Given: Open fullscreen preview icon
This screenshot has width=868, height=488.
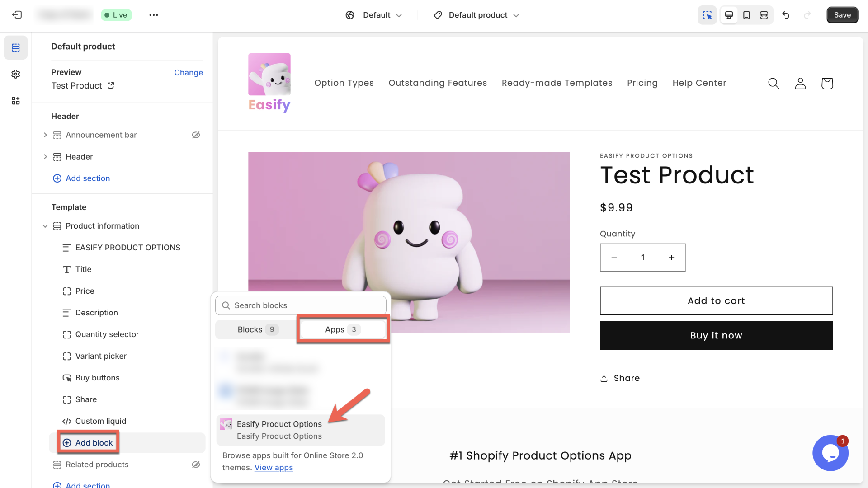Looking at the screenshot, I should 764,15.
